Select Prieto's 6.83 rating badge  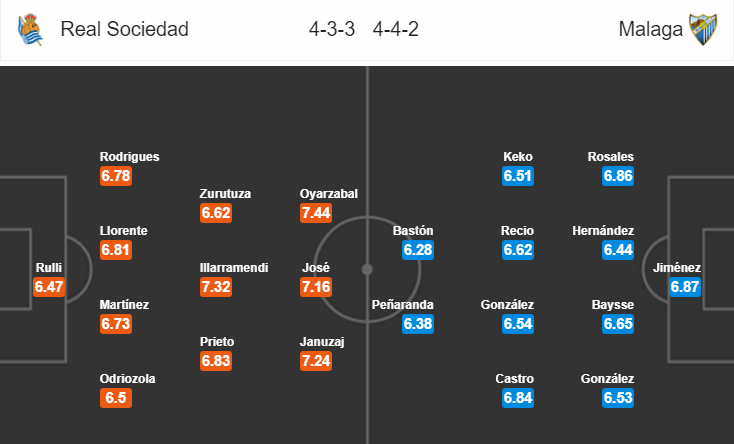point(216,361)
